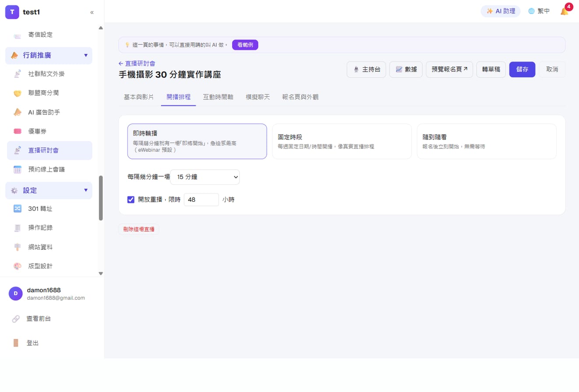Click the 網站資料 signpost icon
579x392 pixels.
coord(18,247)
